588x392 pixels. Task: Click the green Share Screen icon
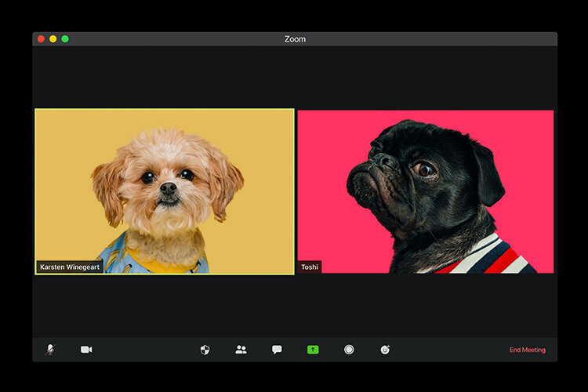(313, 350)
